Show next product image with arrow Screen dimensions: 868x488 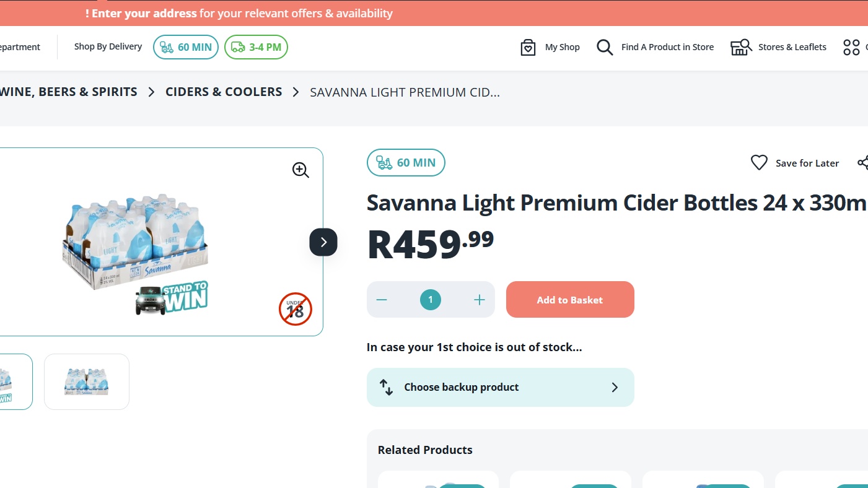[x=323, y=242]
